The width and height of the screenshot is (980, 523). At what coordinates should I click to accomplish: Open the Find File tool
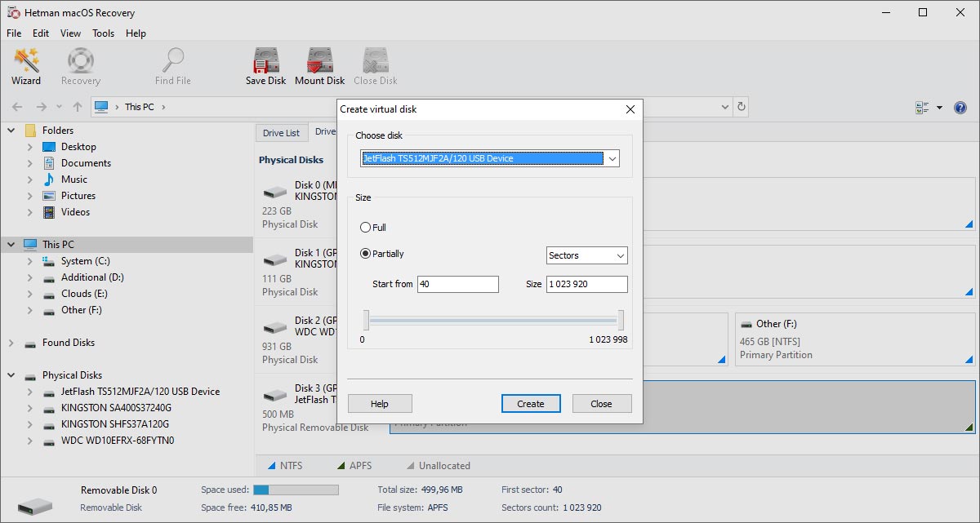(173, 67)
